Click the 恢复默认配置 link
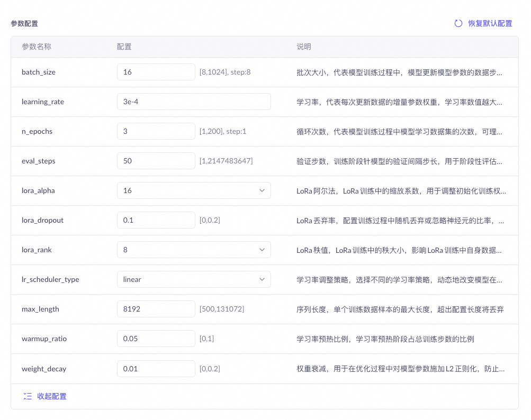This screenshot has height=420, width=531. (490, 23)
